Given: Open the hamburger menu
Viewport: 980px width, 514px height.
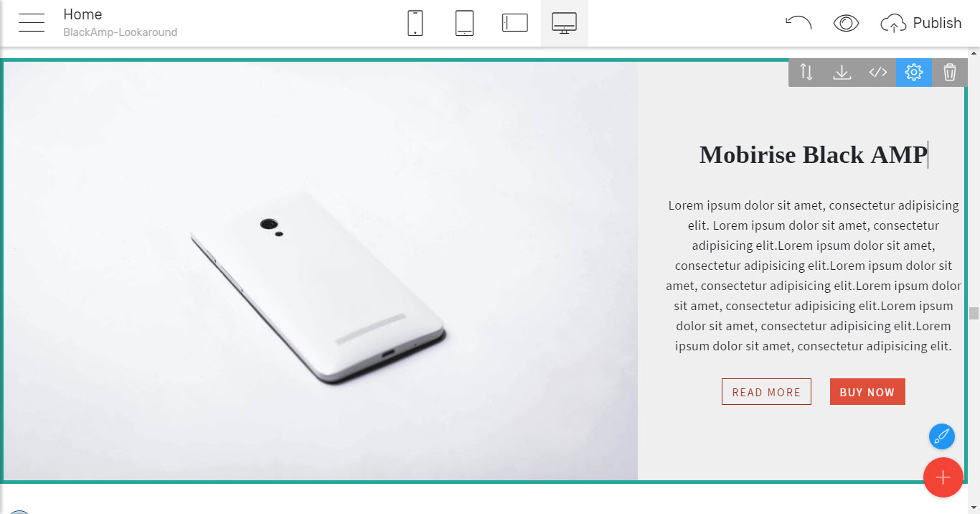Looking at the screenshot, I should tap(32, 23).
